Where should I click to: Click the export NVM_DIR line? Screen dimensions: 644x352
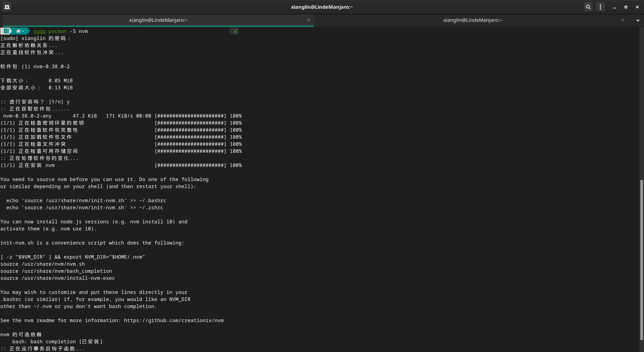tap(72, 257)
